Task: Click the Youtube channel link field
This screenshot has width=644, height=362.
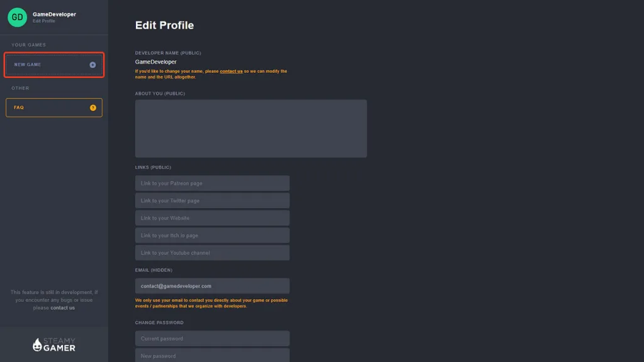Action: (x=213, y=253)
